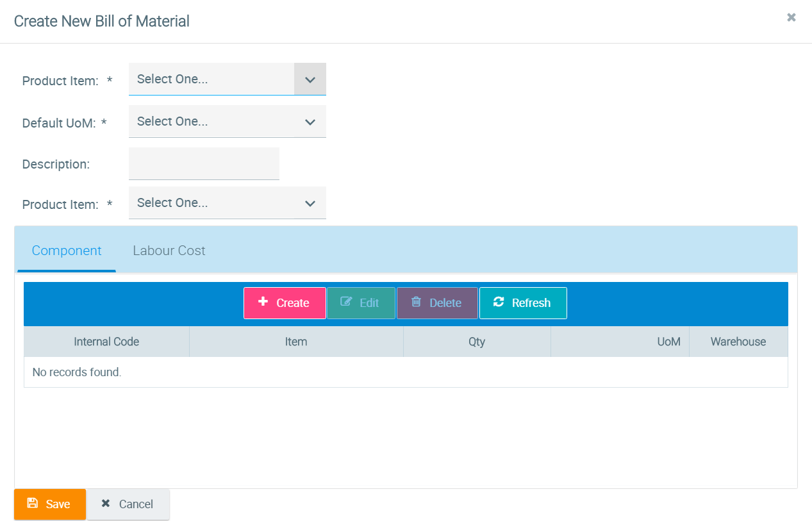The height and width of the screenshot is (521, 812).
Task: Click the trash icon on Delete button
Action: 416,302
